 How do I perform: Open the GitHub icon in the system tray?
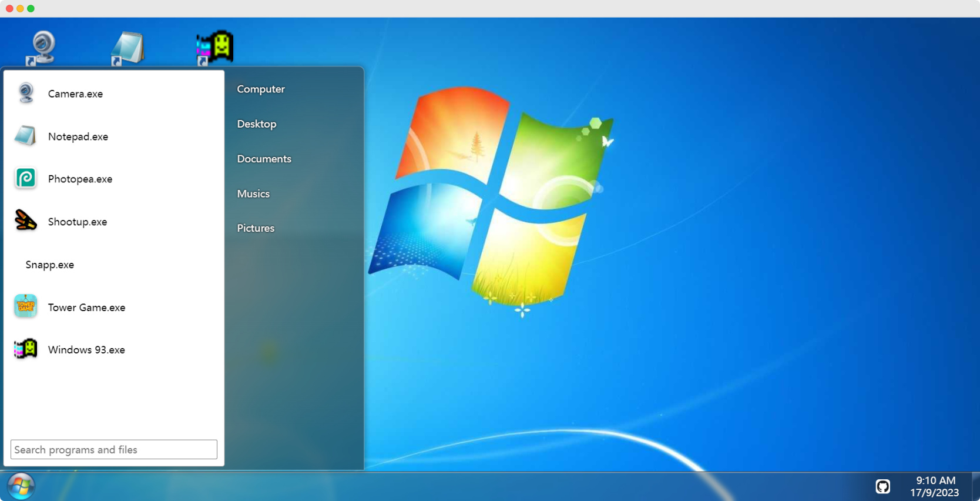(x=882, y=486)
